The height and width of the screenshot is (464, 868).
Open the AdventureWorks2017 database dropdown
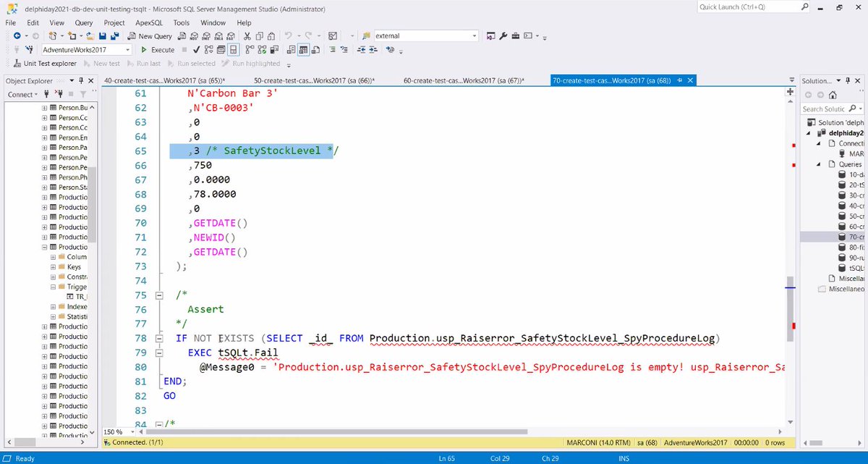127,50
